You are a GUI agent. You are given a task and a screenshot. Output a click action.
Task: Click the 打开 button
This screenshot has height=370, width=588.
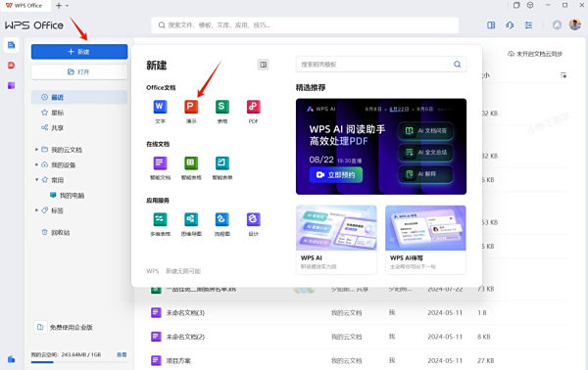coord(79,71)
